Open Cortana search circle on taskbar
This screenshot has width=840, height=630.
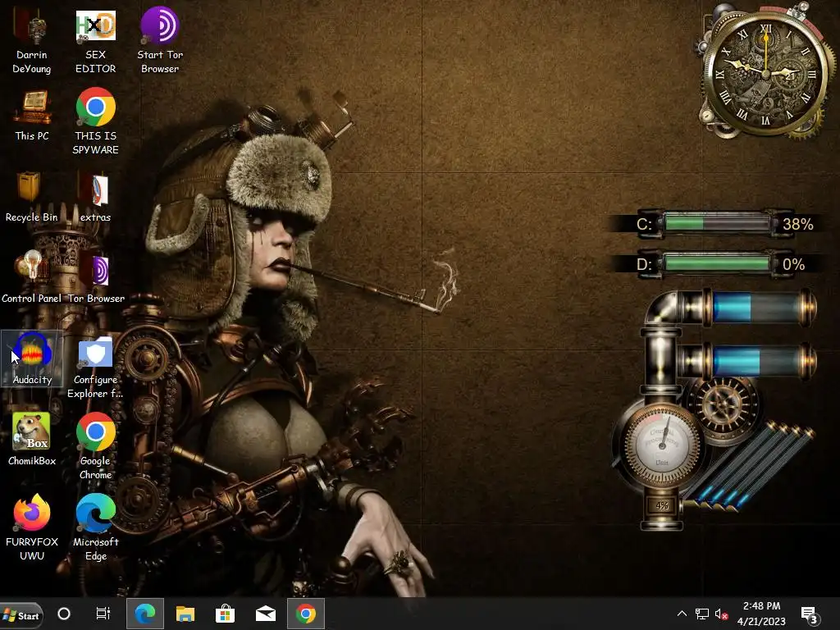click(64, 614)
